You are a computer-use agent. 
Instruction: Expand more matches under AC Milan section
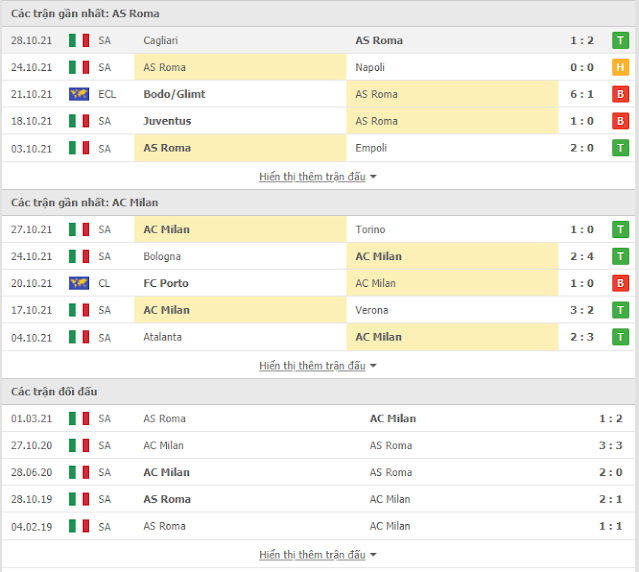click(318, 365)
